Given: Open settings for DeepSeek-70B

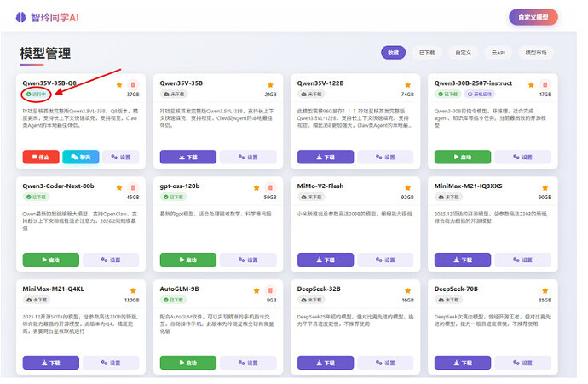Looking at the screenshot, I should coord(522,363).
